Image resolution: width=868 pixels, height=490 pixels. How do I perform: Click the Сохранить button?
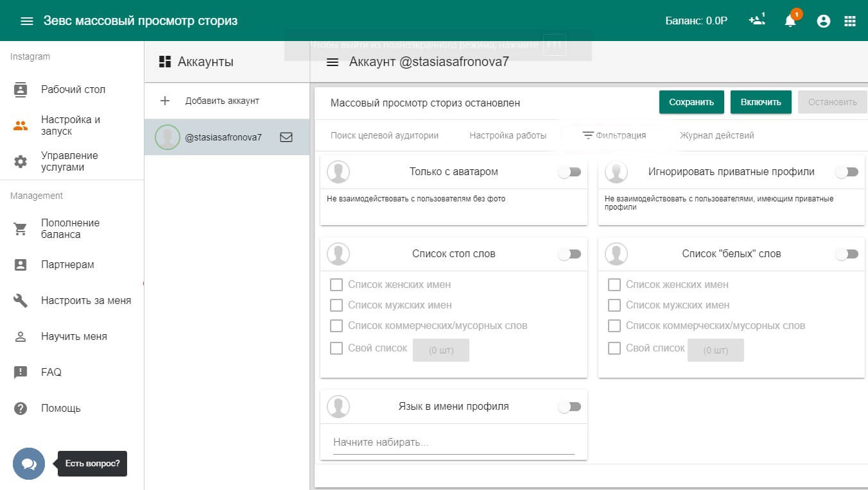691,102
